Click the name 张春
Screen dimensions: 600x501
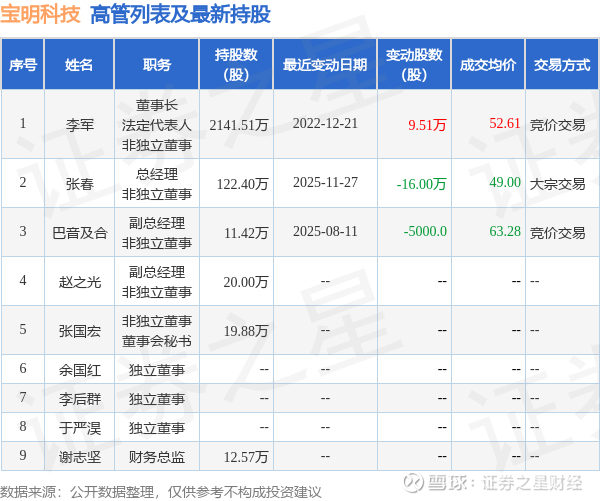[x=80, y=184]
